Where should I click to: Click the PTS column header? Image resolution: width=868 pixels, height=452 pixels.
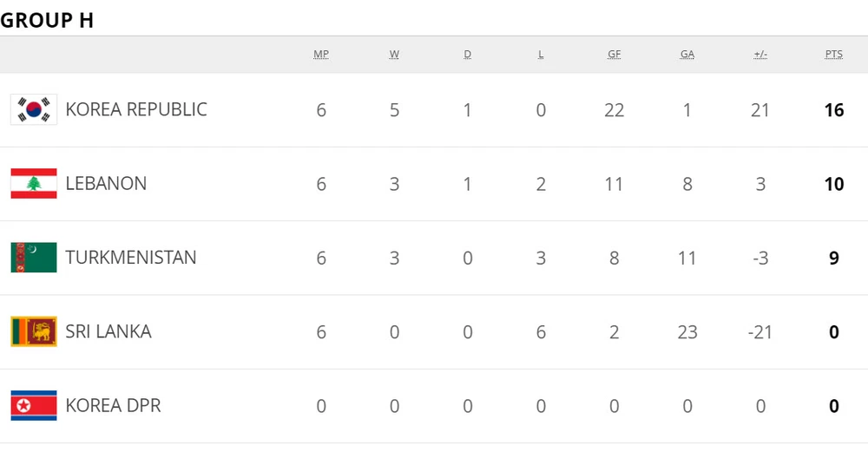click(834, 55)
